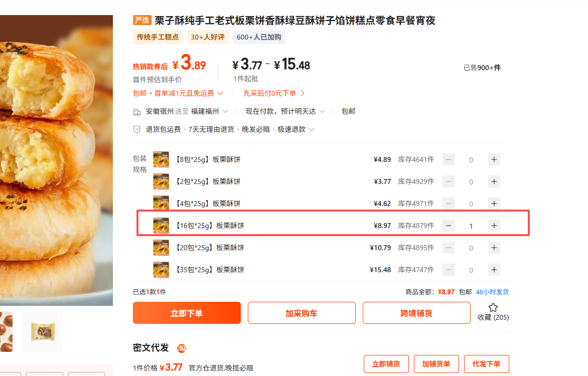
Task: Click the 代发下单 button
Action: pos(486,364)
